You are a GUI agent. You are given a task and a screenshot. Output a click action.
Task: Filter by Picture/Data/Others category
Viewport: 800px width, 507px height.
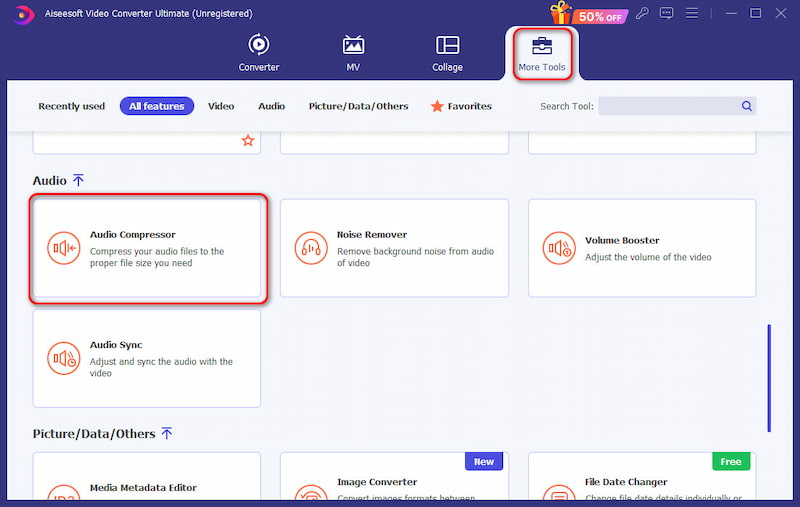pyautogui.click(x=358, y=106)
